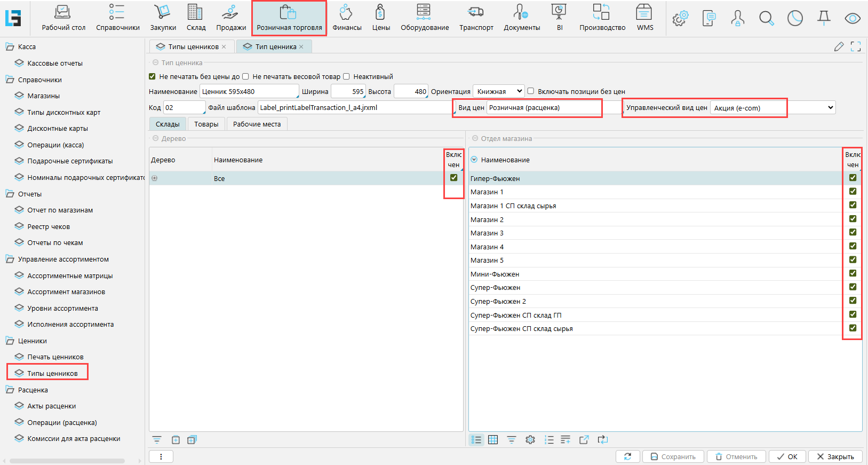Viewport: 868px width, 465px height.
Task: Open the Ориентация dropdown showing Книжная
Action: 499,91
